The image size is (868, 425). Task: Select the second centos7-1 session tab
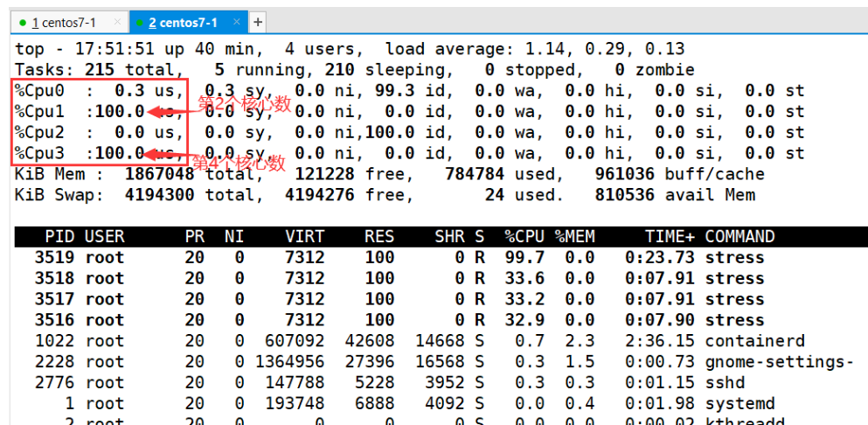pos(188,22)
